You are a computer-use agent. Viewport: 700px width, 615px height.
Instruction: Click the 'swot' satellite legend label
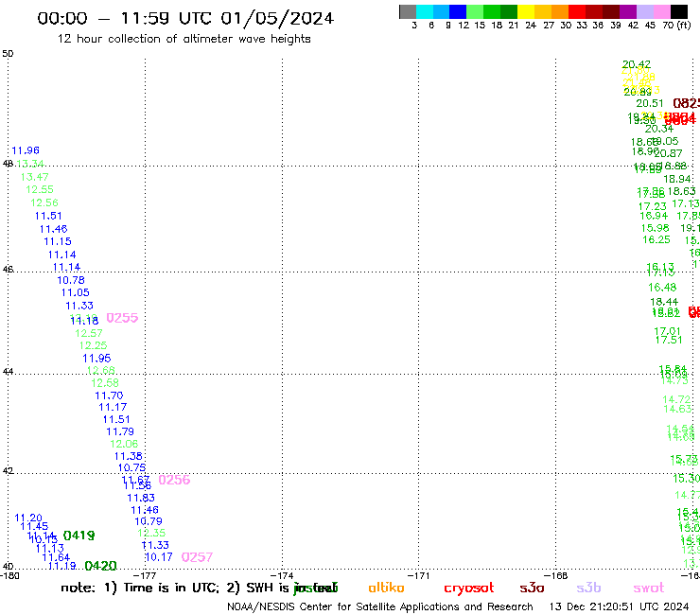pos(649,588)
